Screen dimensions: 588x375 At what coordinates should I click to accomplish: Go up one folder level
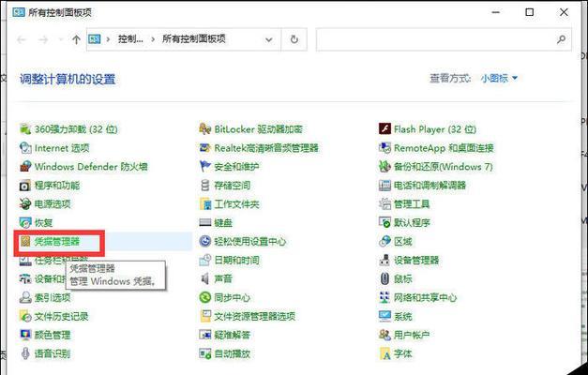click(x=76, y=39)
